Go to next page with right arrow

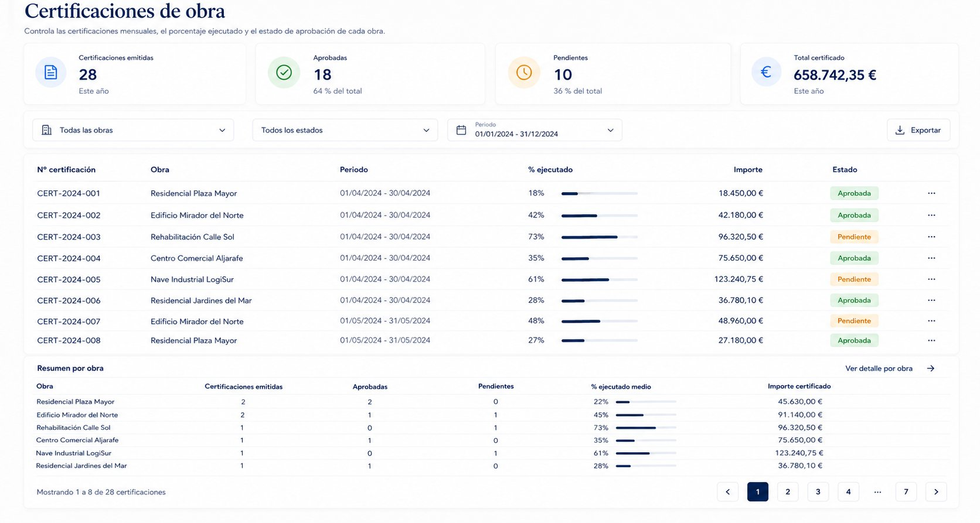point(936,491)
